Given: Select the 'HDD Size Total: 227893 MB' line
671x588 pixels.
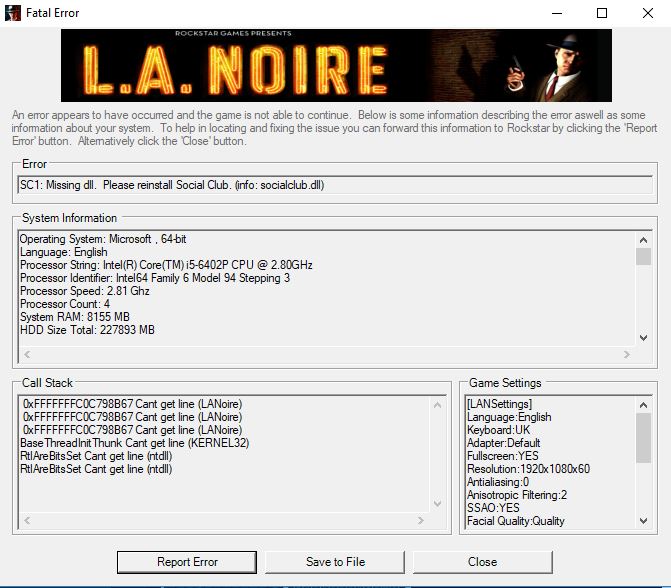Looking at the screenshot, I should tap(87, 330).
